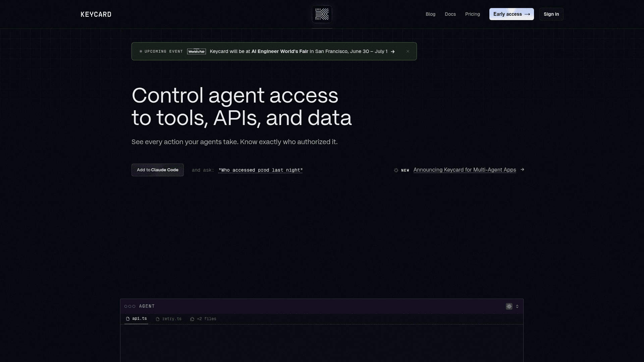Viewport: 644px width, 362px height.
Task: Click the stacked files icon beside +2 files
Action: [192, 319]
